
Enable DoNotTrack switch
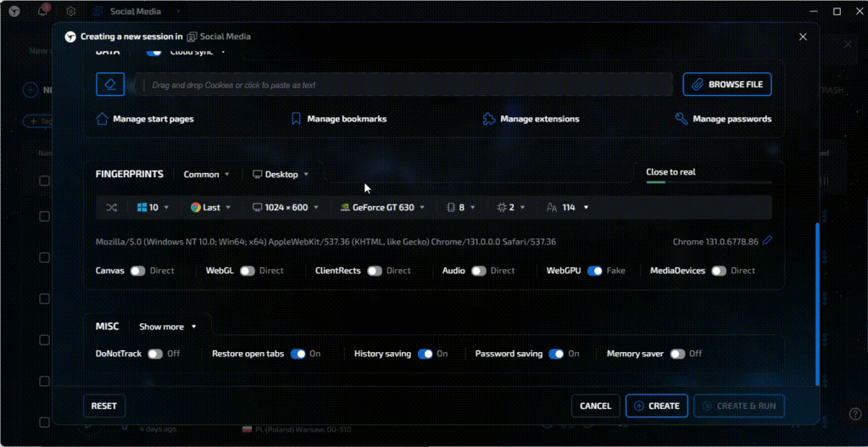click(x=155, y=354)
